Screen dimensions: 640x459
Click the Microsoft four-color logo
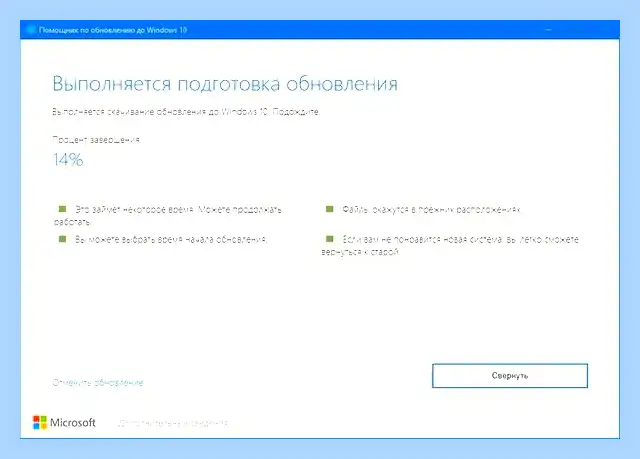tap(40, 423)
